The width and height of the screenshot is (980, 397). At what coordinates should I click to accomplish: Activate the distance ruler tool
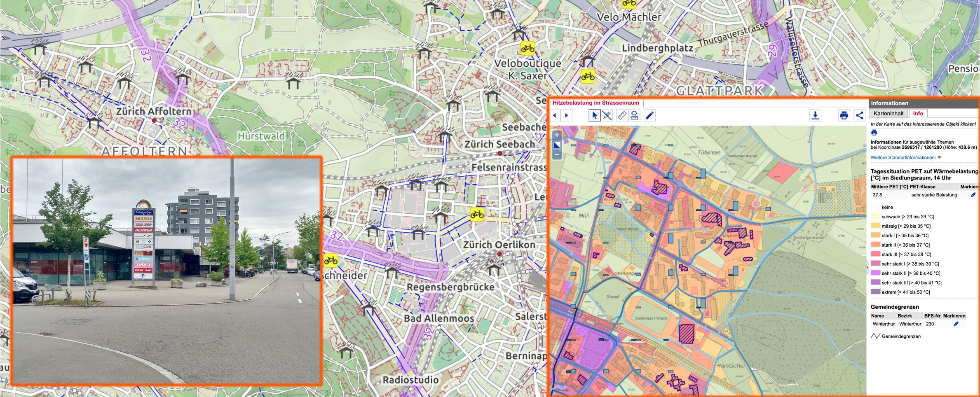click(x=621, y=116)
